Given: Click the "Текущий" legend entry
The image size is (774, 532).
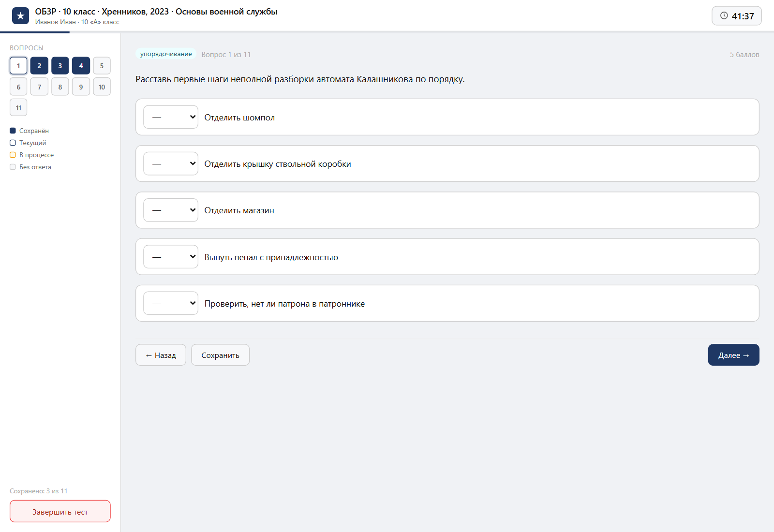Looking at the screenshot, I should click(x=28, y=143).
